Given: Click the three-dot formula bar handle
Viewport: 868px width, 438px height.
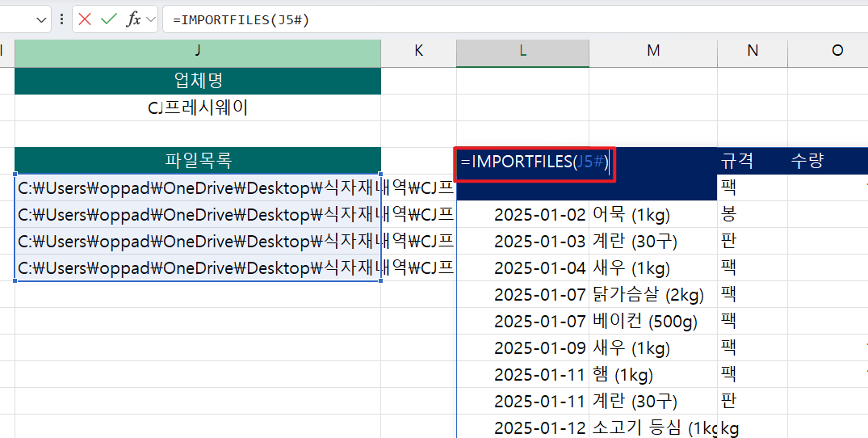Looking at the screenshot, I should point(61,20).
